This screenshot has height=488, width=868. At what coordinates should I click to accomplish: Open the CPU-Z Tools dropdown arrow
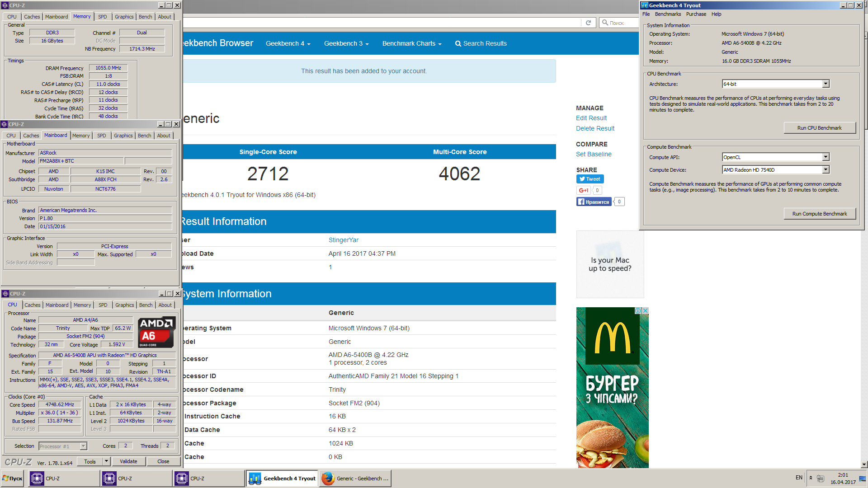click(106, 461)
